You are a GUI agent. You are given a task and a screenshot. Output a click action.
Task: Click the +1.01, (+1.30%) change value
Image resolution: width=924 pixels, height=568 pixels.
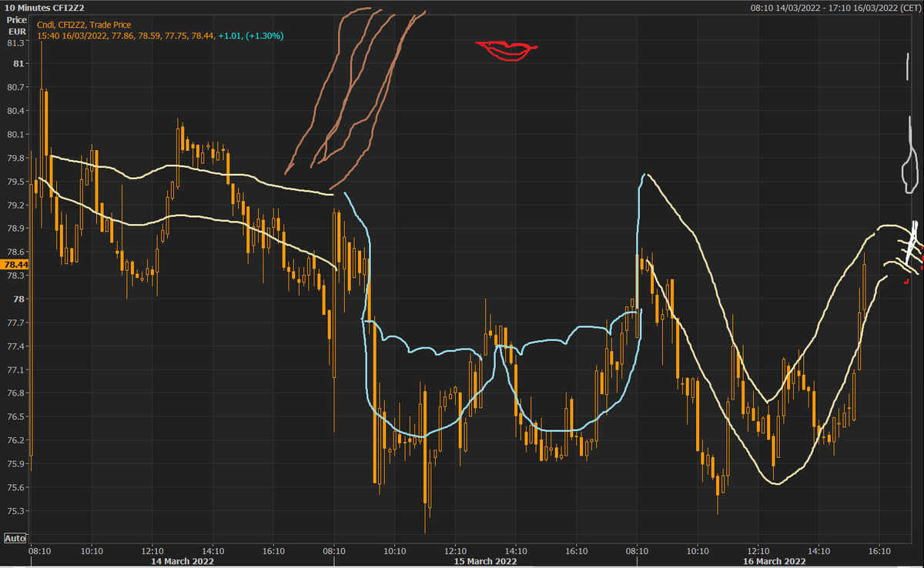[x=251, y=35]
